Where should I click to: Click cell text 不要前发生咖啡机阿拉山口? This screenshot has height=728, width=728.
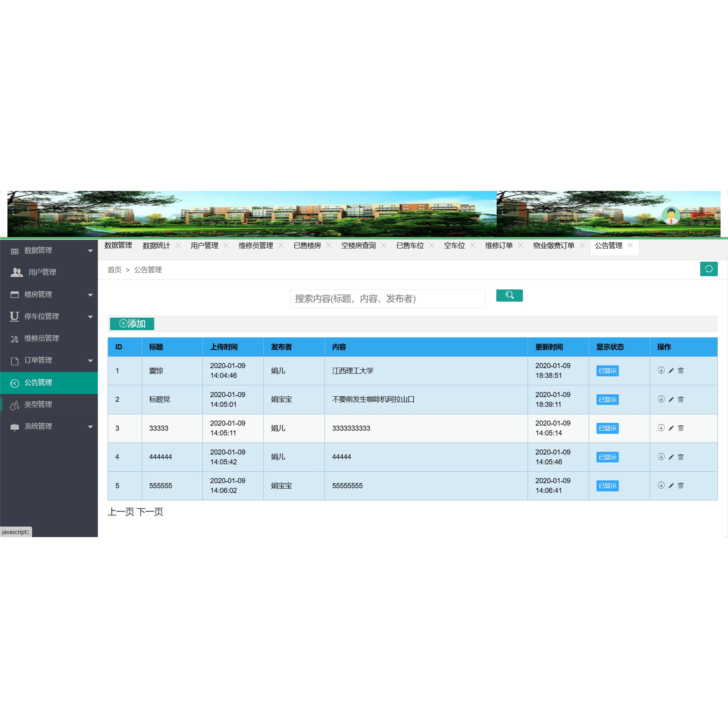[373, 400]
